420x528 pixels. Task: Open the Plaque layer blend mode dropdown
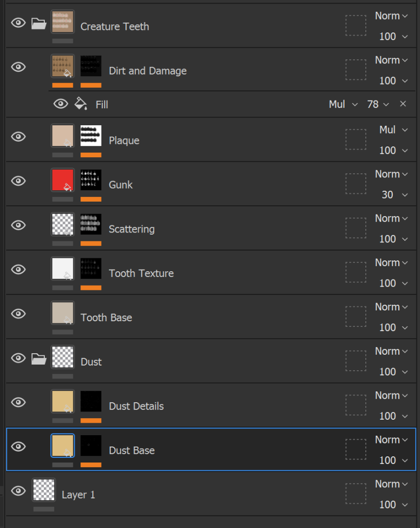tap(394, 130)
